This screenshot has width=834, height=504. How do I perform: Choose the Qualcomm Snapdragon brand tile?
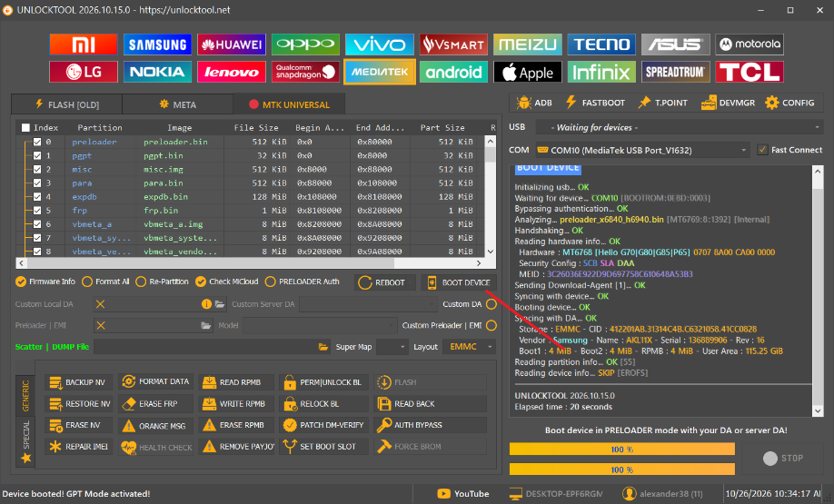click(305, 72)
